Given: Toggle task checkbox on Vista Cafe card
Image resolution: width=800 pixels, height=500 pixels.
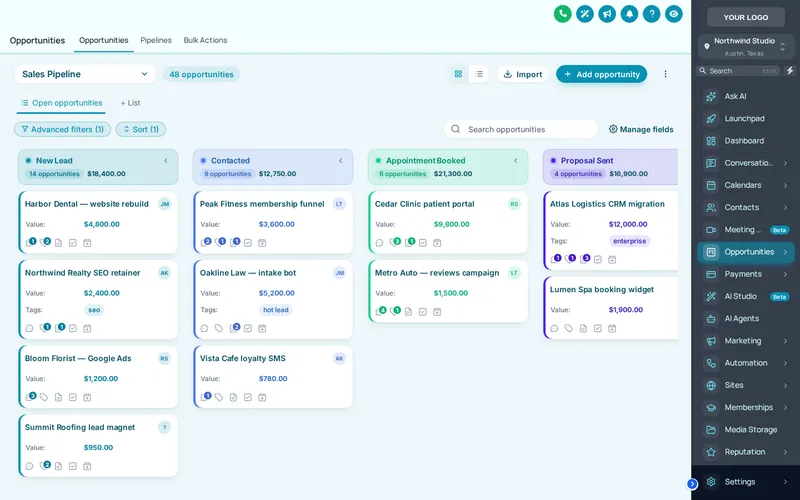Looking at the screenshot, I should (248, 397).
